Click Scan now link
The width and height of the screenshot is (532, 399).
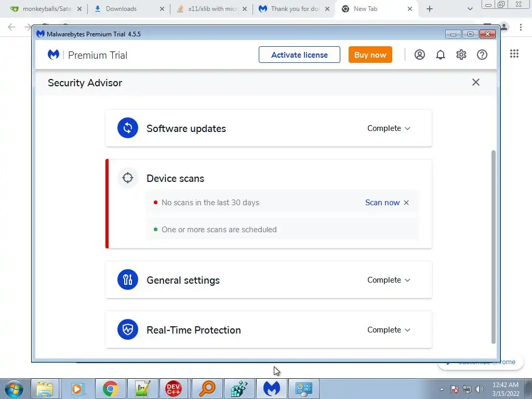click(382, 203)
